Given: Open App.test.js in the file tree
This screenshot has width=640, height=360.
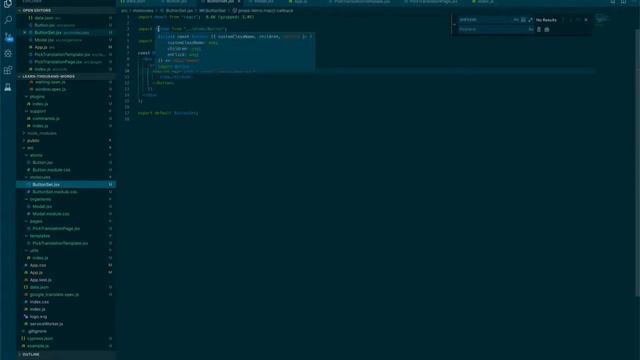Looking at the screenshot, I should pyautogui.click(x=65, y=280).
